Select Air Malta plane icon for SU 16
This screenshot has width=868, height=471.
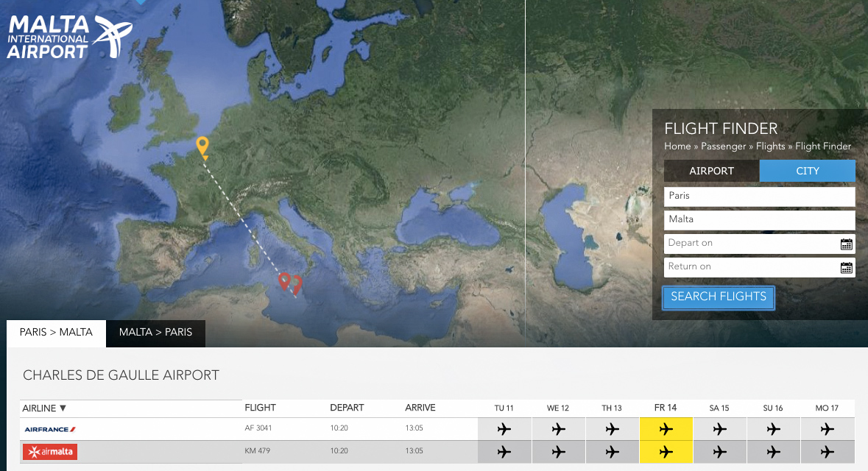click(x=773, y=452)
